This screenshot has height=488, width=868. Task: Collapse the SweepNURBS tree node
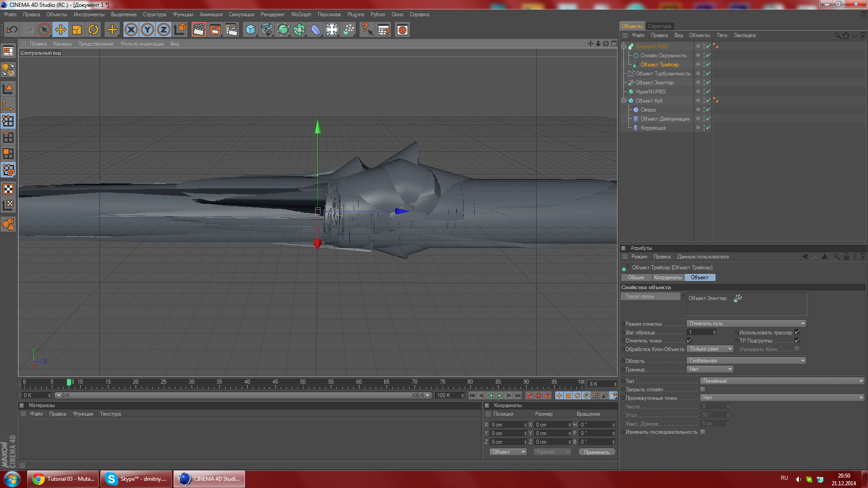tap(624, 47)
